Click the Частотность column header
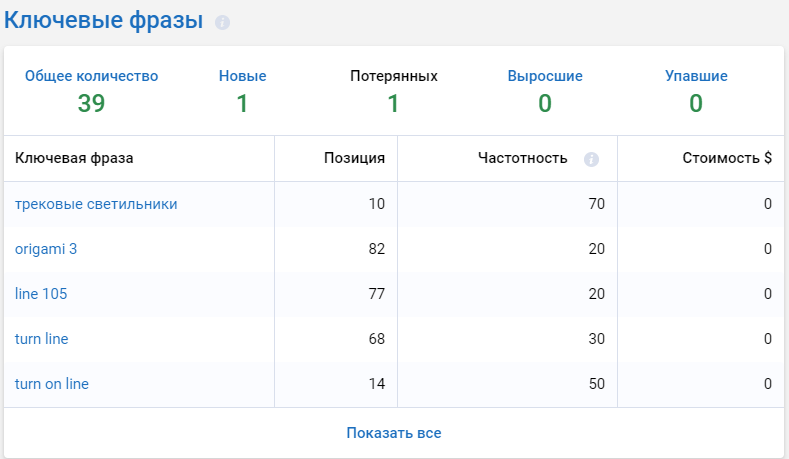 [x=523, y=158]
